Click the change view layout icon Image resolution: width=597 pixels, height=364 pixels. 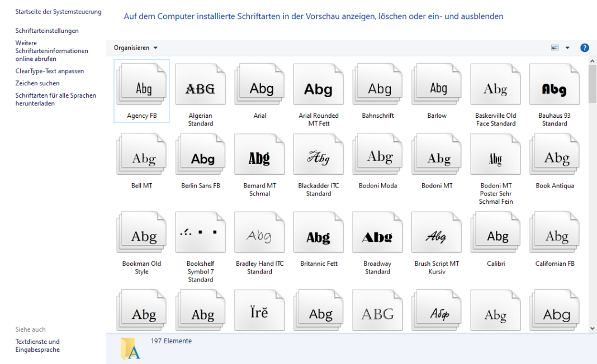pyautogui.click(x=555, y=47)
